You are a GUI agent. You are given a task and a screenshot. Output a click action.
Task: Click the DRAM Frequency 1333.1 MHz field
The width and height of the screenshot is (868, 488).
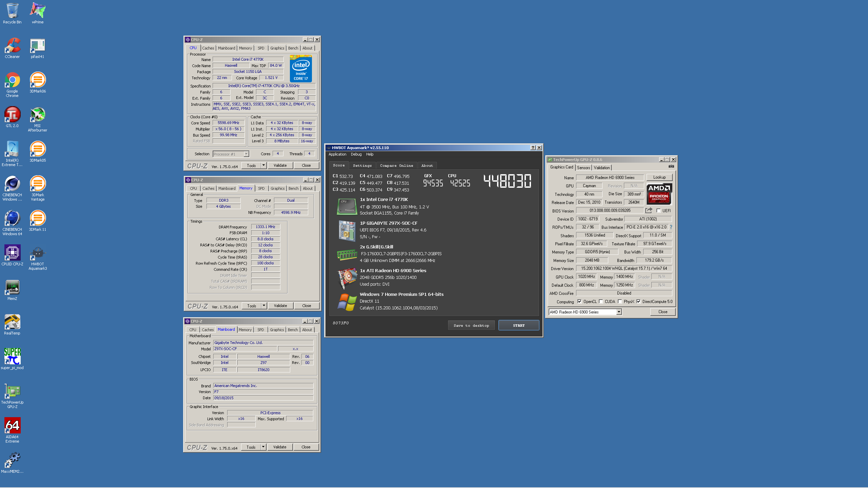click(x=265, y=227)
